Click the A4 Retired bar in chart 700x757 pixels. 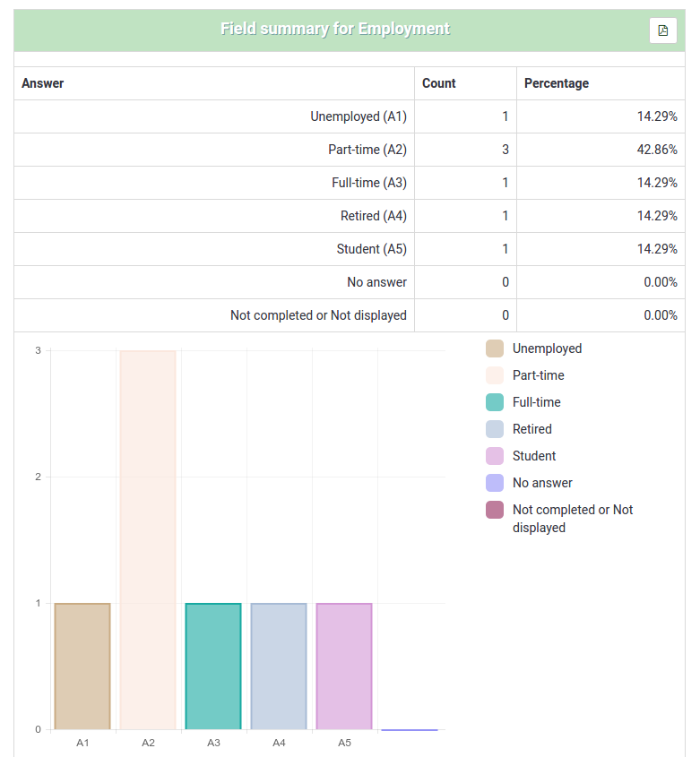coord(279,667)
